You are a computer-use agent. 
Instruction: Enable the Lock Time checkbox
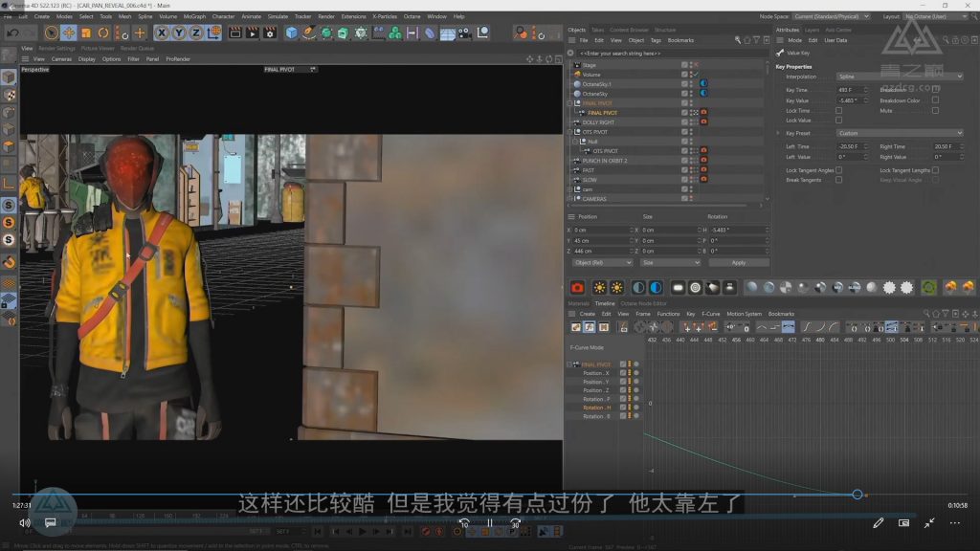coord(838,111)
